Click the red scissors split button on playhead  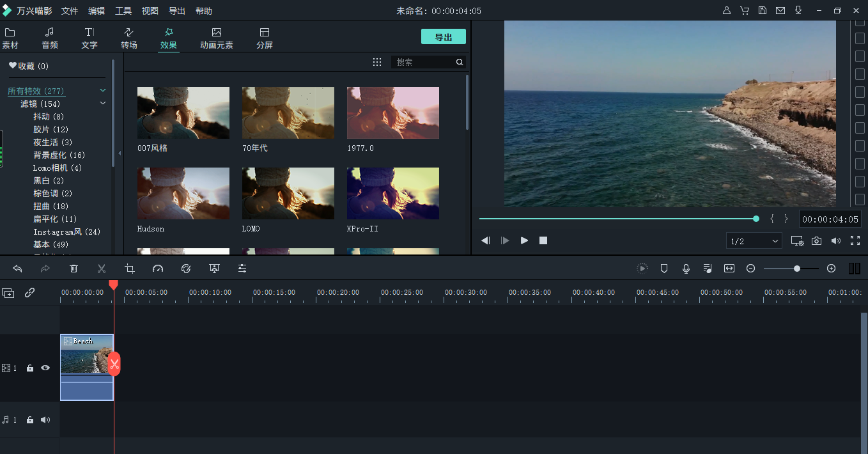[114, 364]
